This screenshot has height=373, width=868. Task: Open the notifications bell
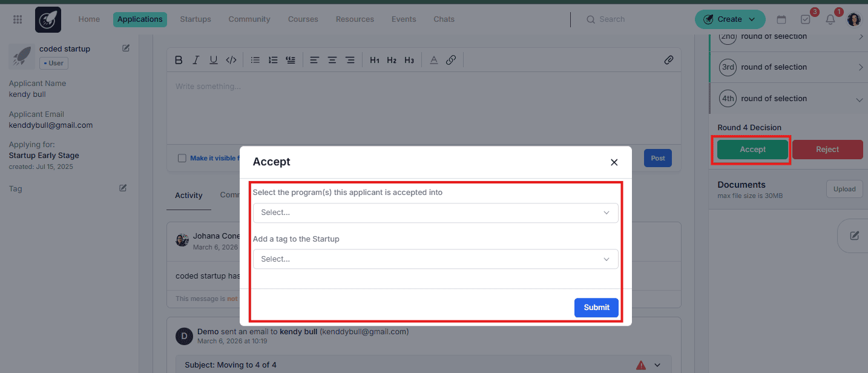[x=830, y=19]
